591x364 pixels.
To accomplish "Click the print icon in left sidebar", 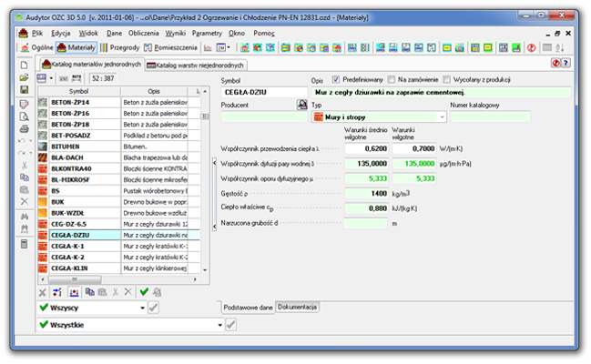I will (x=24, y=129).
